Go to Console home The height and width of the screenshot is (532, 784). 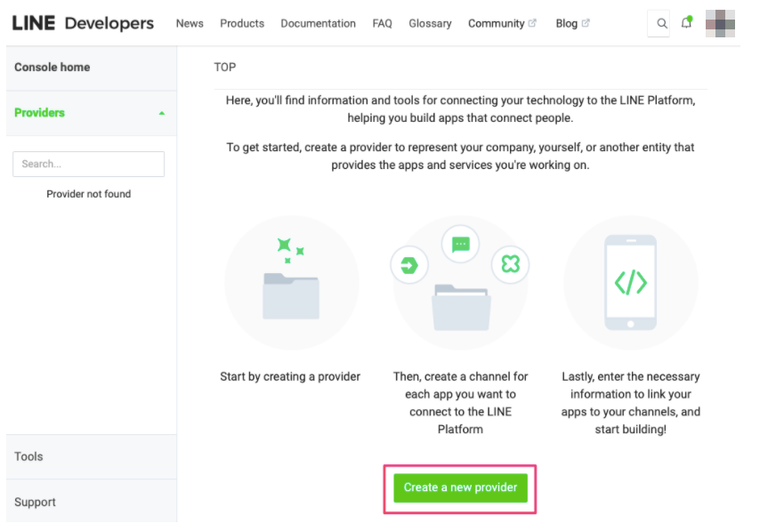pos(92,68)
